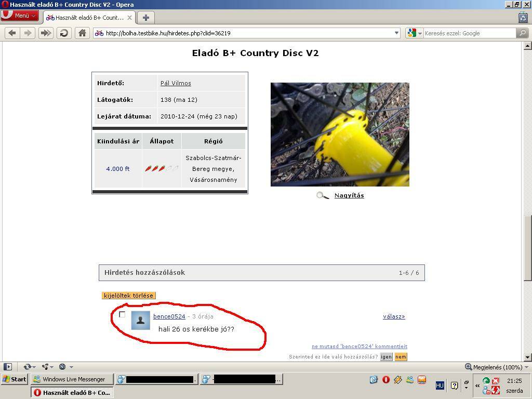Expand the address bar history dropdown

(x=396, y=33)
